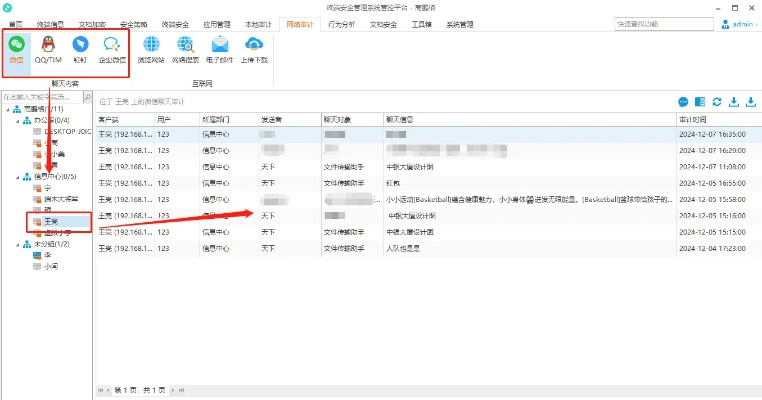Select the row dated 2024-12-07 16:29:00
The height and width of the screenshot is (400, 762).
[428, 151]
